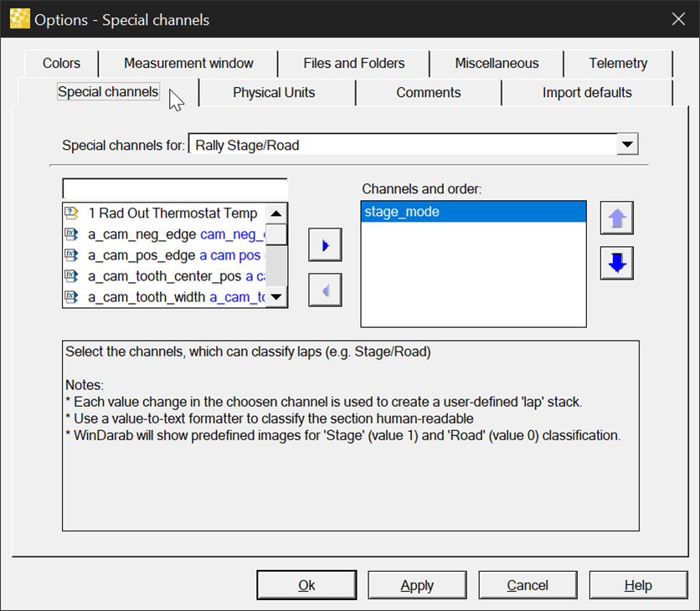Open the Special channels for dropdown arrow
The image size is (700, 611).
coord(627,144)
